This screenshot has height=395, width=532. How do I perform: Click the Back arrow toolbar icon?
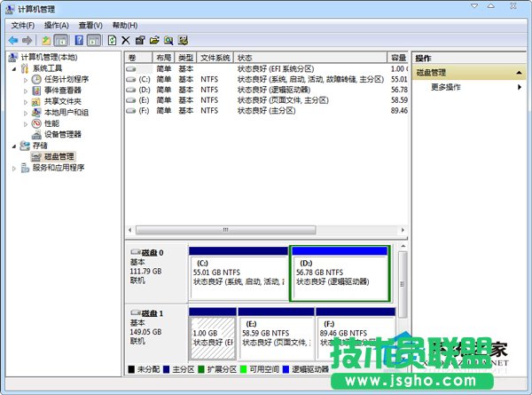click(x=13, y=41)
